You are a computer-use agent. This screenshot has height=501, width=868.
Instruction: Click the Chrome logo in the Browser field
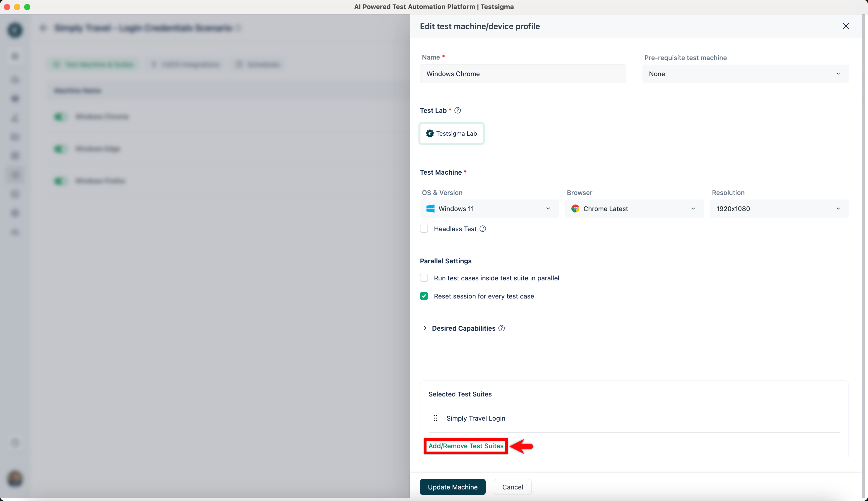point(575,209)
